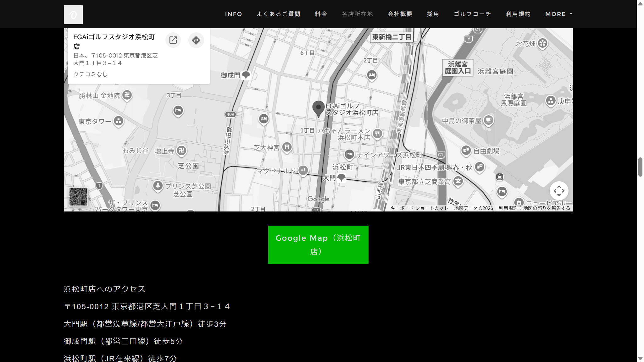
Task: Click the 浜松町店へのアクセス heading text
Action: tap(104, 289)
